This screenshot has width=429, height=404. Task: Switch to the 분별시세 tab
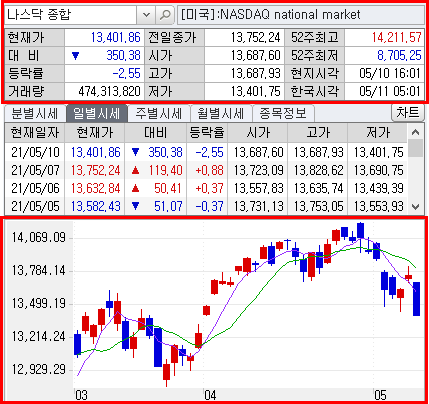(x=35, y=114)
